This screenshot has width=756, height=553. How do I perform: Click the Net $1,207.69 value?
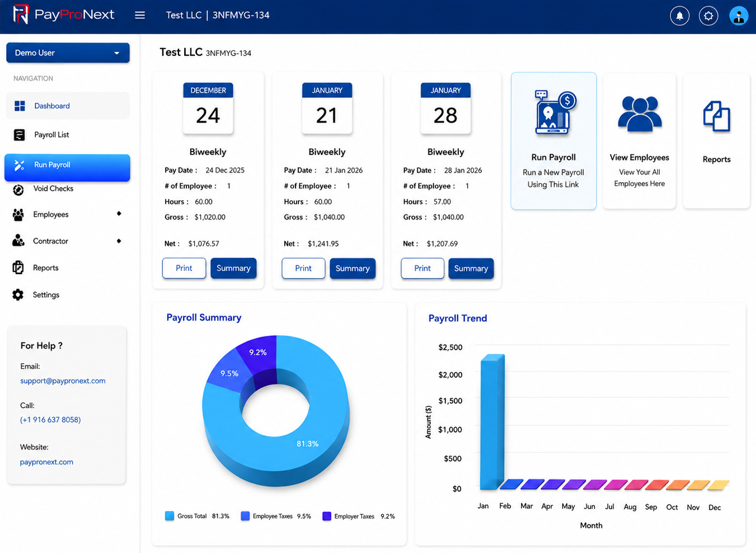(442, 244)
